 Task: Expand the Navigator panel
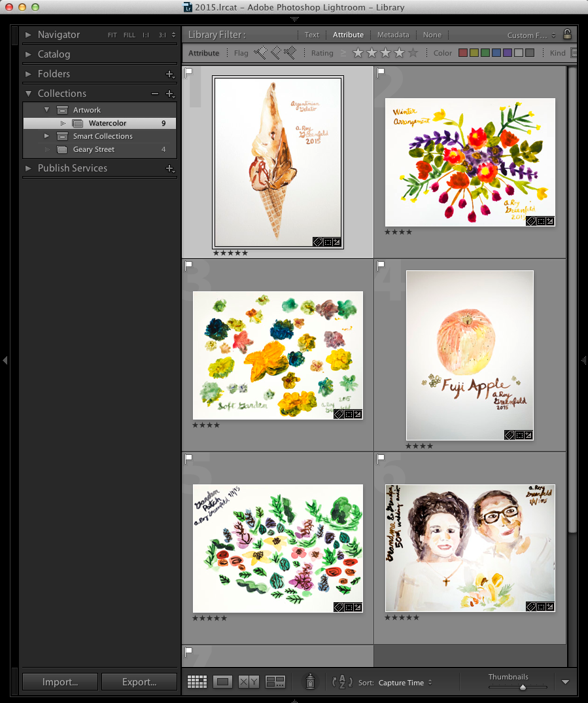coord(27,35)
